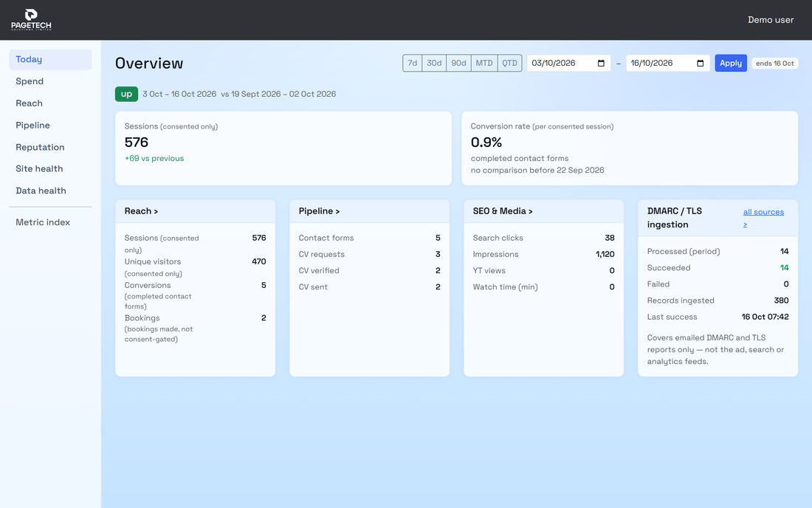The width and height of the screenshot is (812, 508).
Task: Click the 'ends 16 Oct' chip
Action: pos(774,63)
